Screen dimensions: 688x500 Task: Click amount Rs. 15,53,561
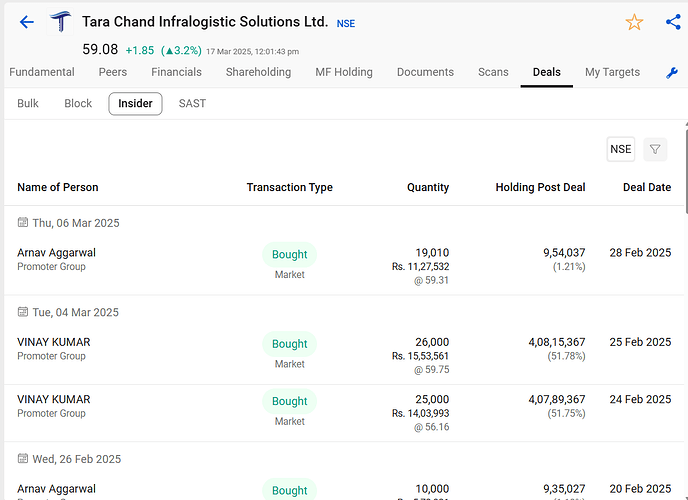(x=420, y=356)
